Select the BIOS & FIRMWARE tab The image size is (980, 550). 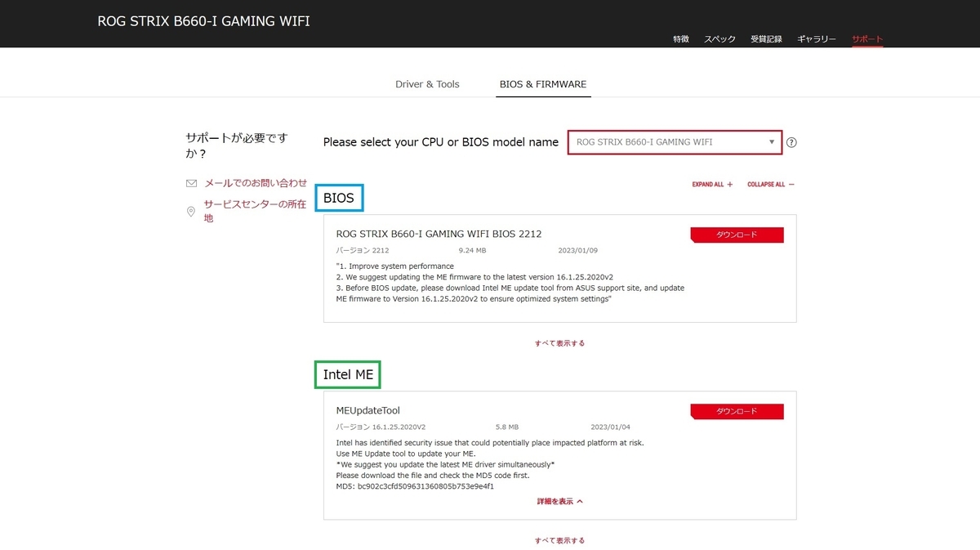[x=543, y=84]
